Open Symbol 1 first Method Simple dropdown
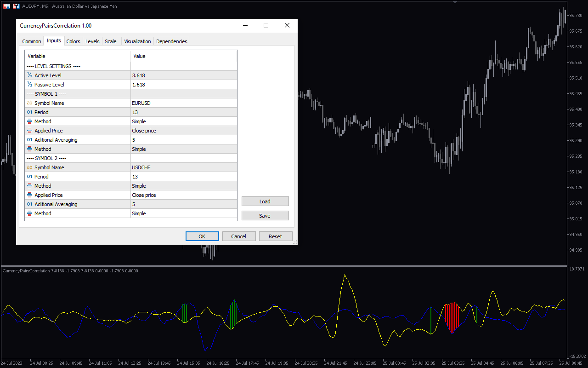 click(184, 121)
